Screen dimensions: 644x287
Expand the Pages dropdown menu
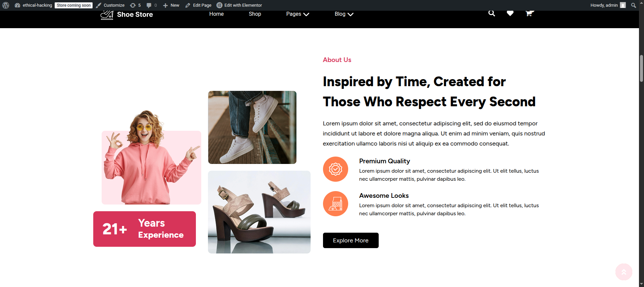(298, 14)
